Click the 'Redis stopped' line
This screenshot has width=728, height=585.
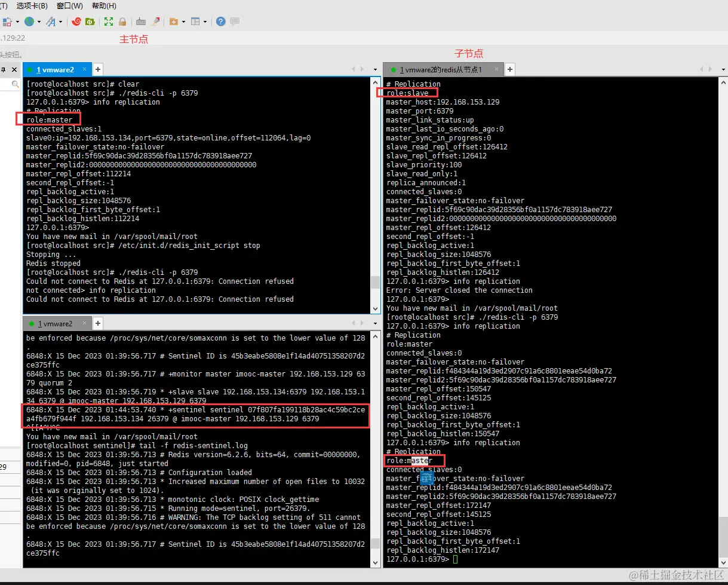click(x=53, y=264)
